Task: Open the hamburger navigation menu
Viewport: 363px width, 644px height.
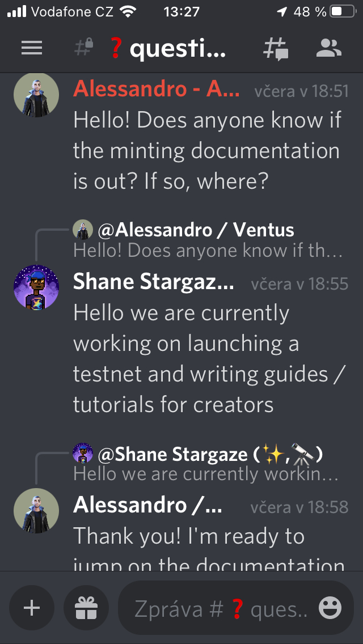Action: pos(32,49)
